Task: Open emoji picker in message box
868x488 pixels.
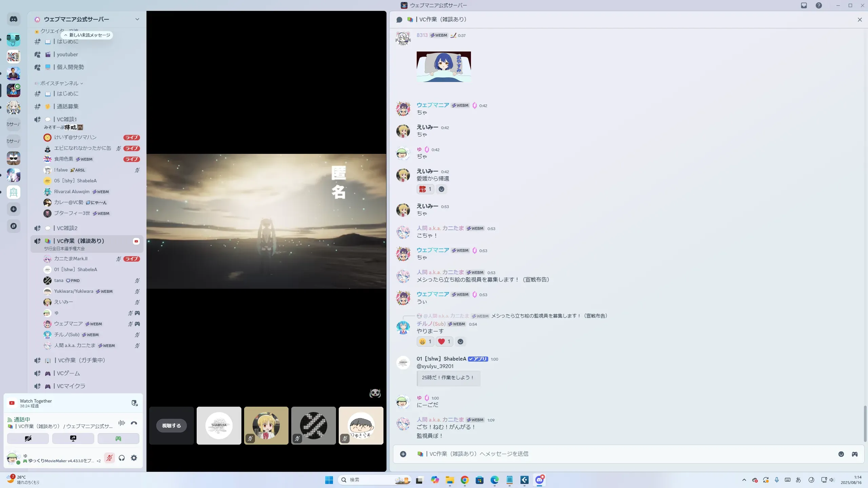Action: (x=841, y=454)
